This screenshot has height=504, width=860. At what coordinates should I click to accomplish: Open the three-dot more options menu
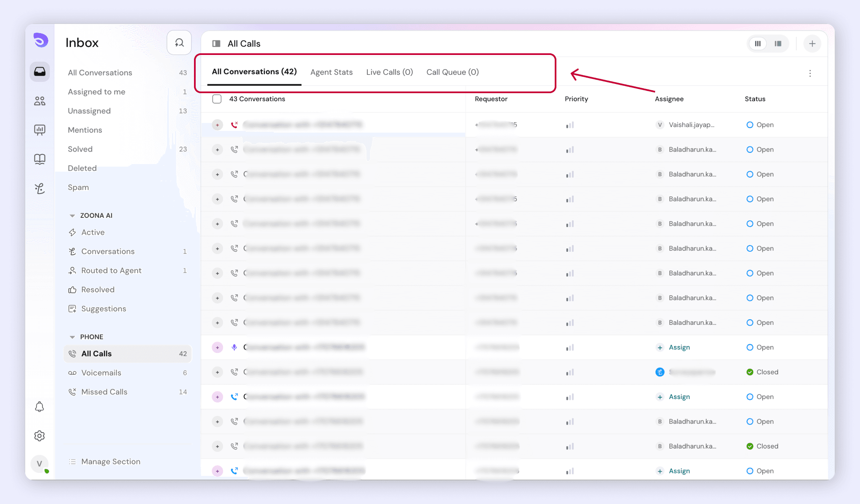tap(810, 73)
